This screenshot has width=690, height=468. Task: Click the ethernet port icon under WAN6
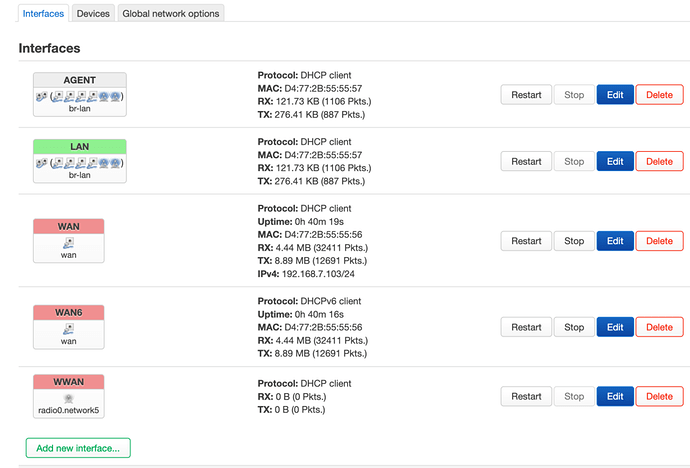pyautogui.click(x=69, y=329)
